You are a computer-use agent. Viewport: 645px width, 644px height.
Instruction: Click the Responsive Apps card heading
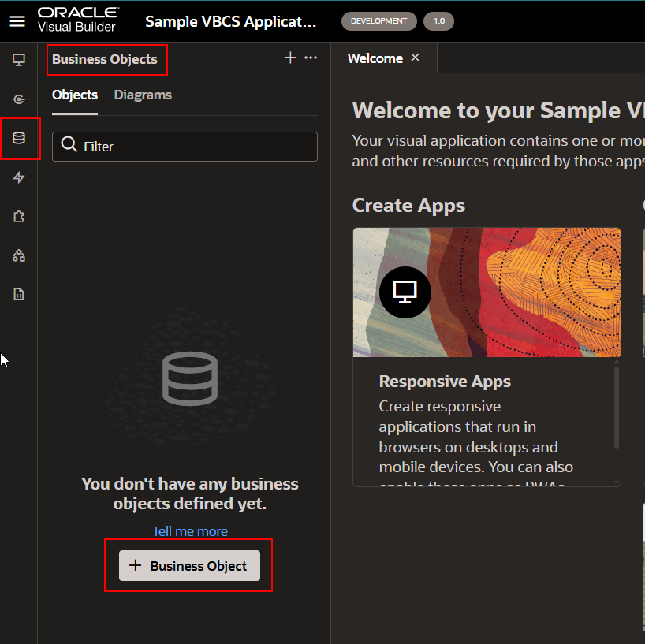click(445, 382)
